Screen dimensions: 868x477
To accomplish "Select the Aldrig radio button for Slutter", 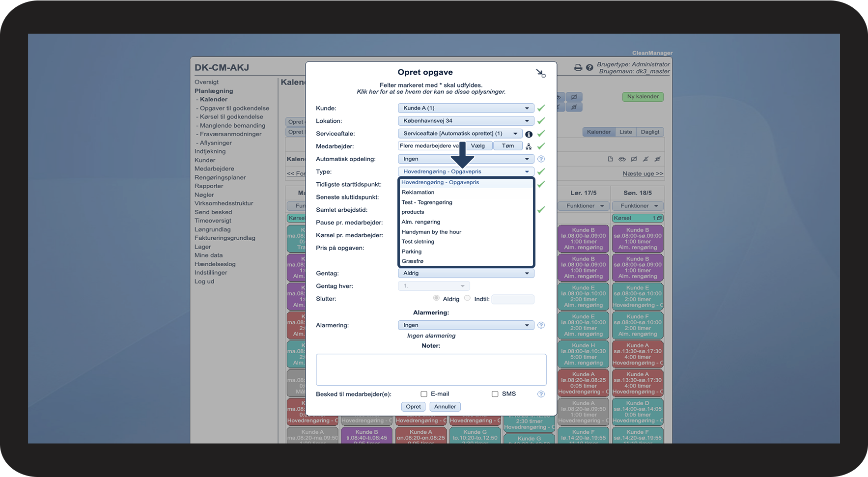I will pyautogui.click(x=436, y=298).
